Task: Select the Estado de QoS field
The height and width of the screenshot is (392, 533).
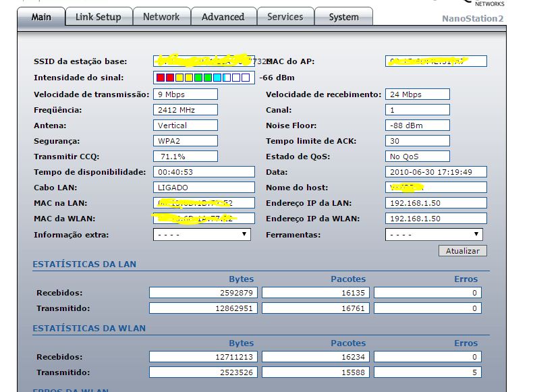Action: 418,157
